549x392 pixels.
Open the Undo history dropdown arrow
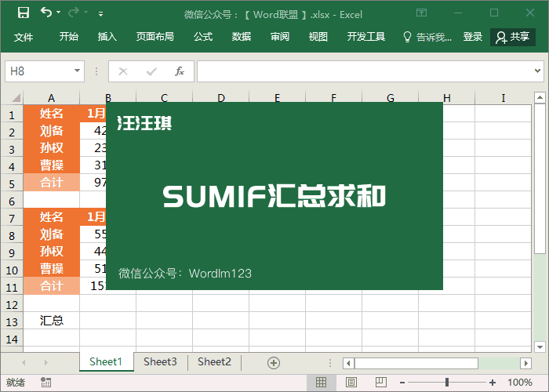60,13
